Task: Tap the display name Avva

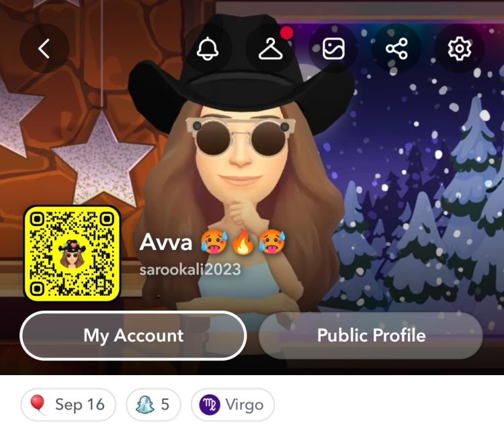Action: (166, 242)
